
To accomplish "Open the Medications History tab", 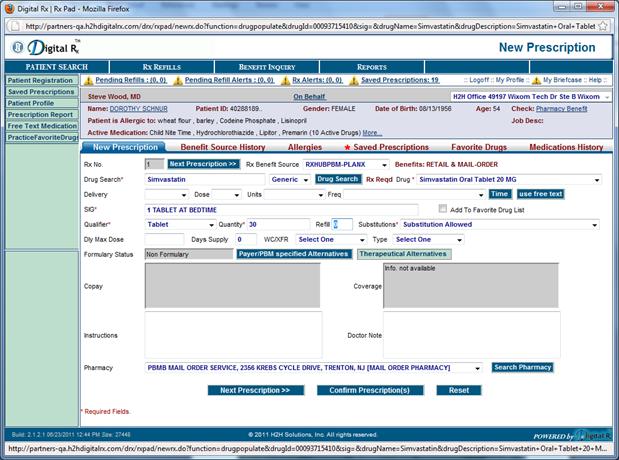I will (565, 148).
